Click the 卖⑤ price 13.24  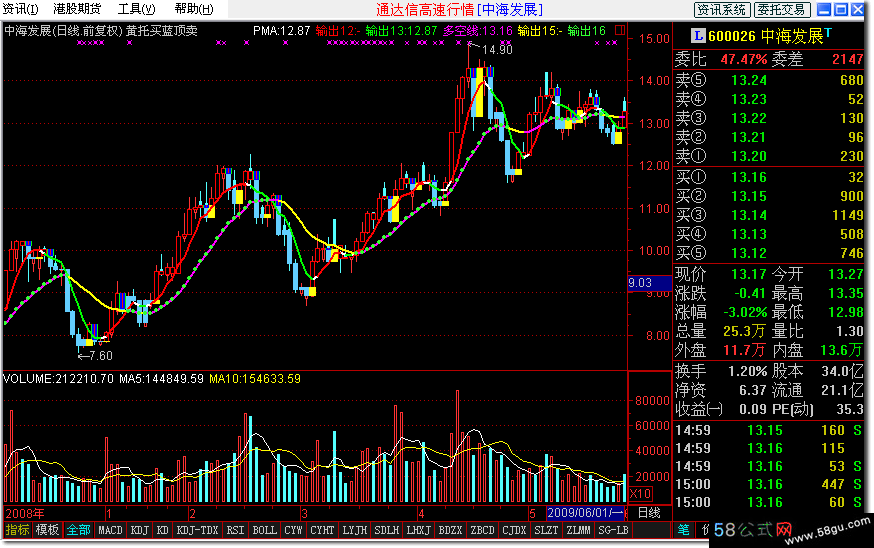tap(749, 80)
